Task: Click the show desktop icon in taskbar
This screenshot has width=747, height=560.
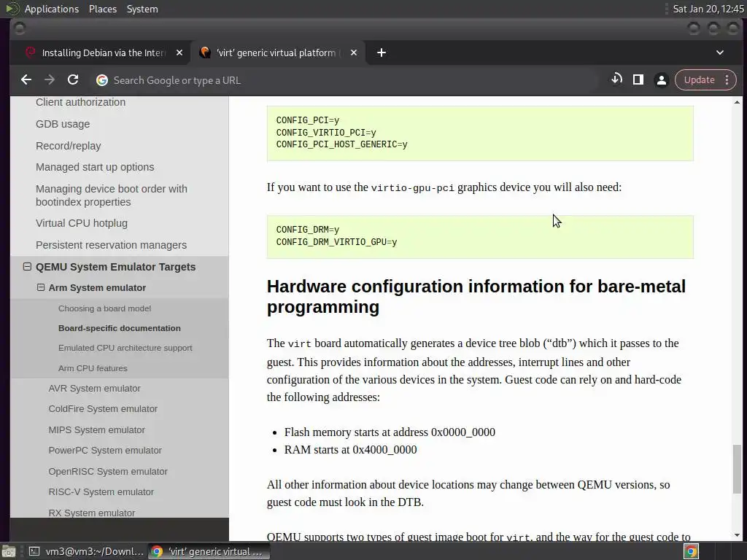Action: point(9,551)
